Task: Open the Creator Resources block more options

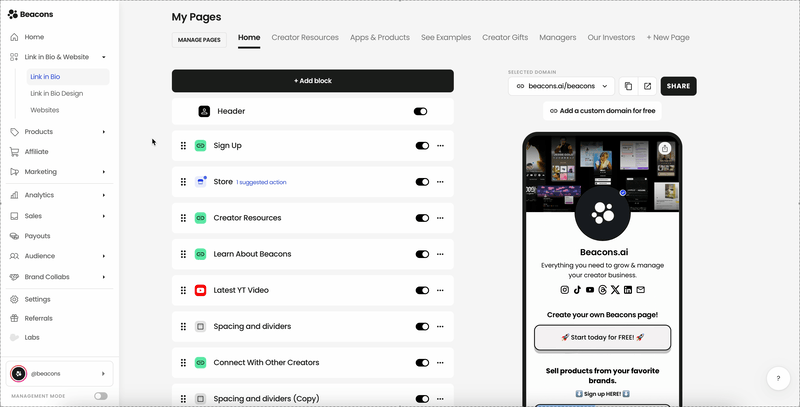Action: [440, 218]
